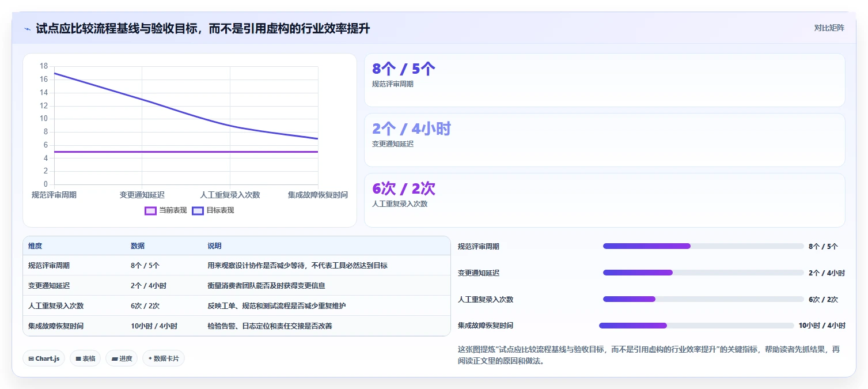Select the 进度 chip

click(122, 358)
